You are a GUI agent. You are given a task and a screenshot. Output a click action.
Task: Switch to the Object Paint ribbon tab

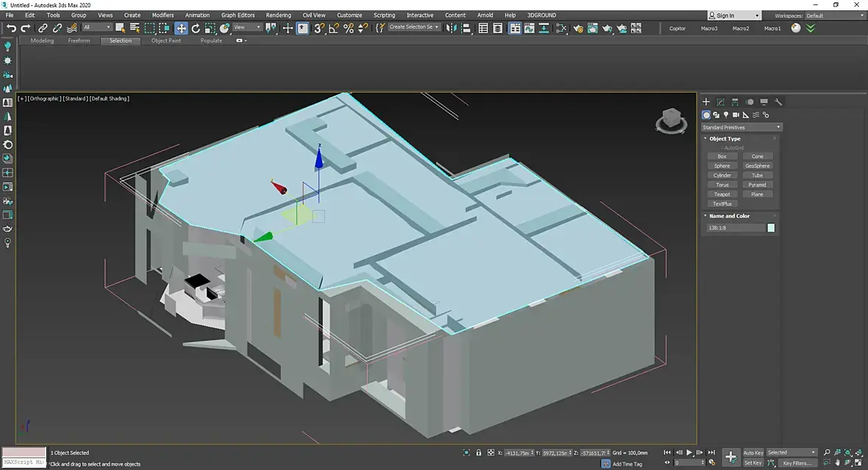click(166, 41)
